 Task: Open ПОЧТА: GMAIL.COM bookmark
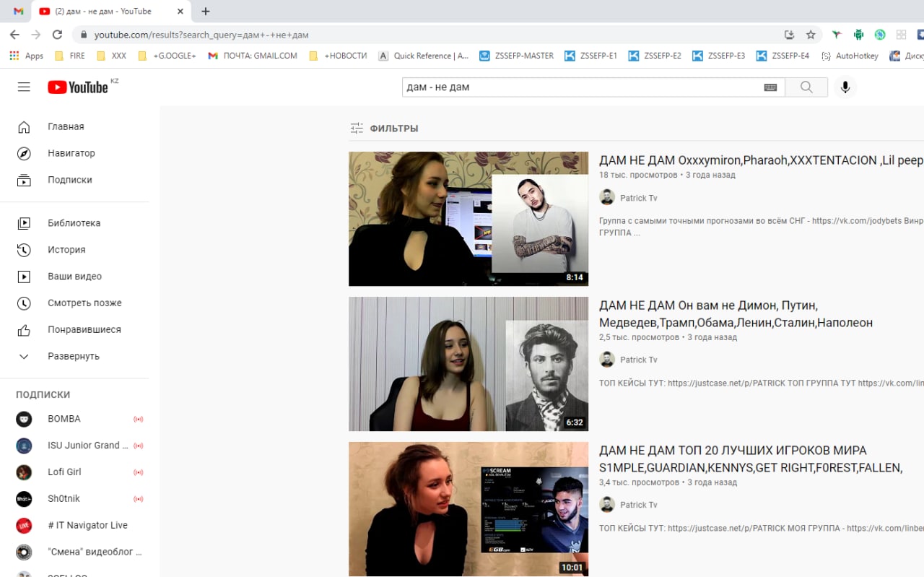[x=253, y=56]
